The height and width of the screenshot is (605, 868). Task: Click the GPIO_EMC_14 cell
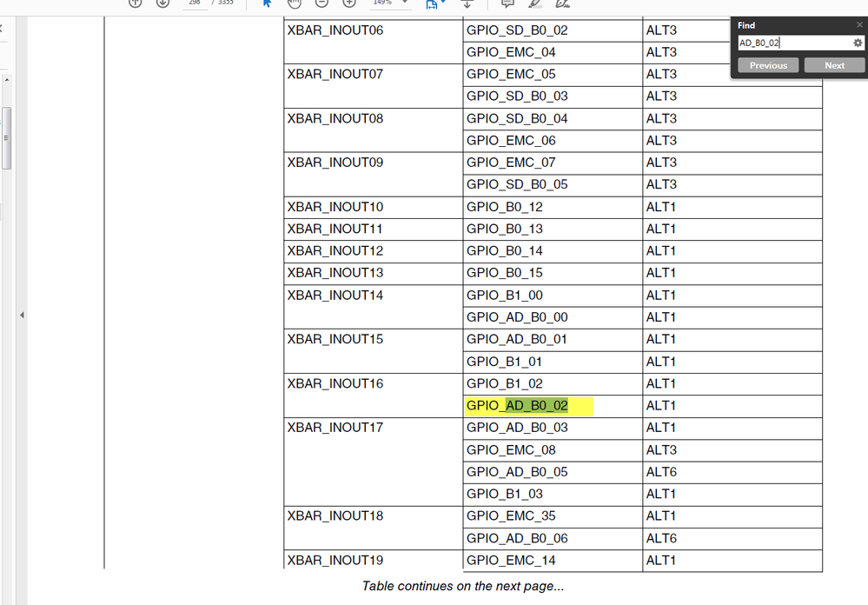pyautogui.click(x=553, y=560)
